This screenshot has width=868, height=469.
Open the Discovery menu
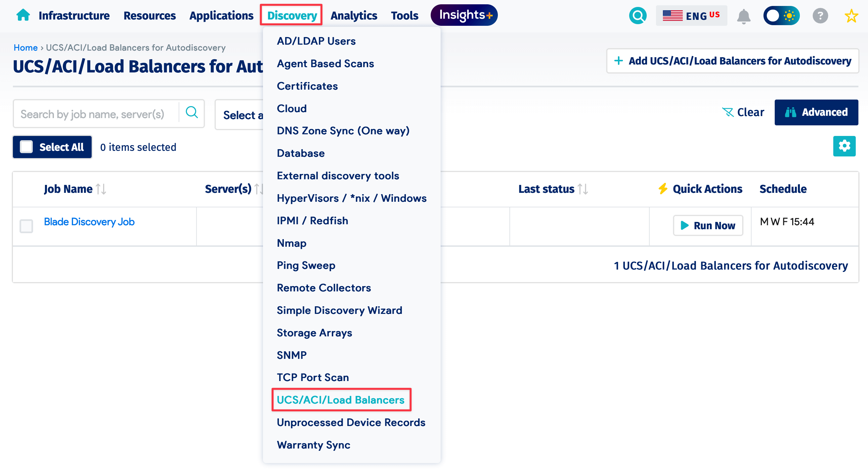tap(291, 15)
